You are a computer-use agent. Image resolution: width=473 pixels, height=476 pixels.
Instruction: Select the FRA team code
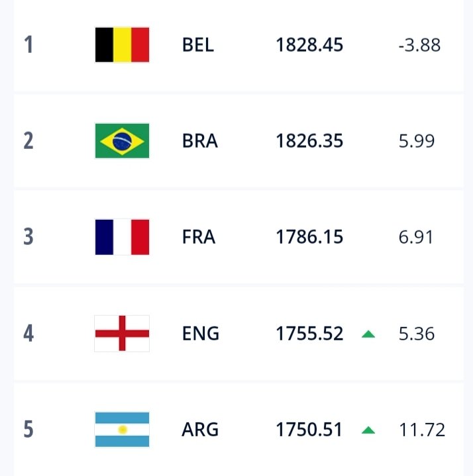(x=199, y=237)
